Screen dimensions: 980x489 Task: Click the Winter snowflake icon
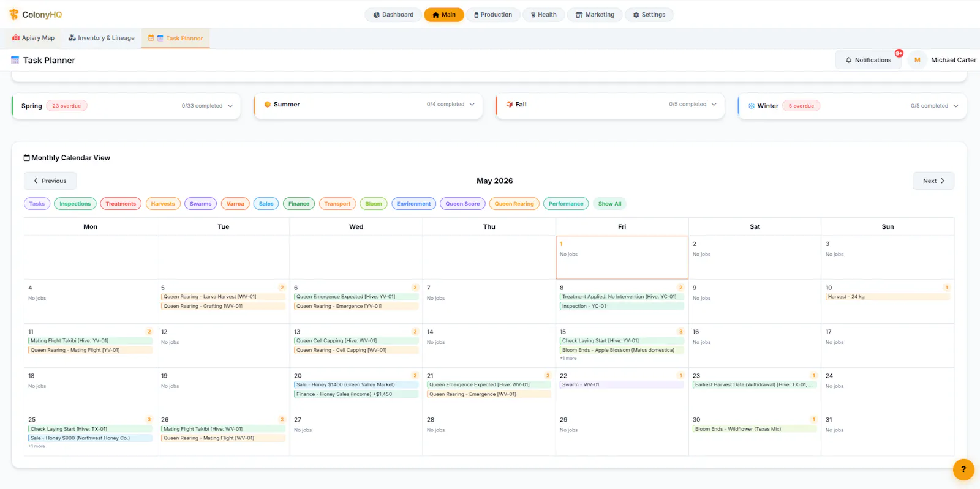[x=752, y=106]
